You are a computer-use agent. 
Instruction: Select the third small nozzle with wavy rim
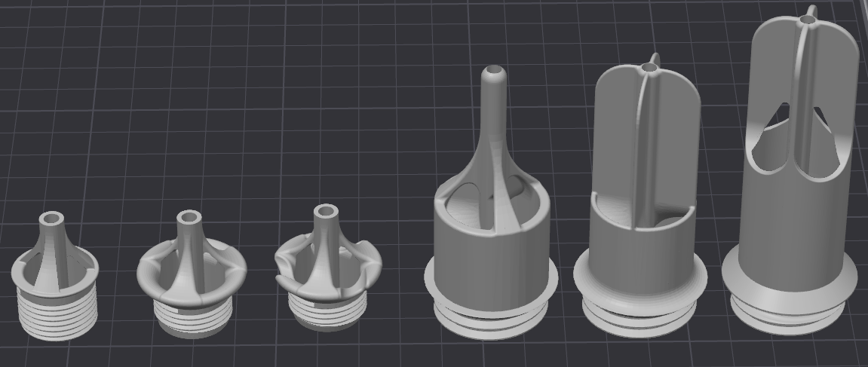pyautogui.click(x=327, y=271)
